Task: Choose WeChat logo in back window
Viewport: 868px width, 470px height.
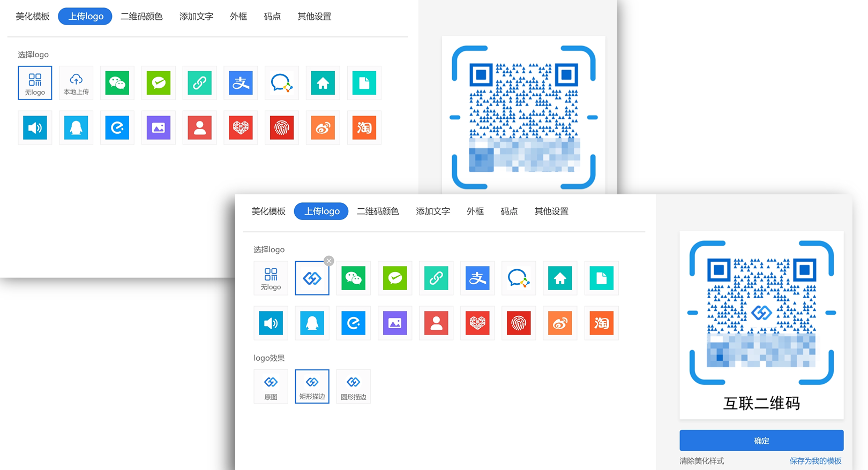Action: 117,83
